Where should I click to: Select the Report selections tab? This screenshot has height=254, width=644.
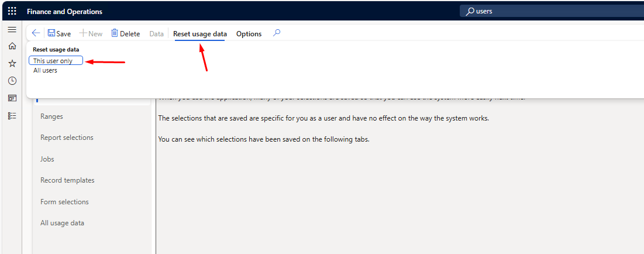click(67, 138)
